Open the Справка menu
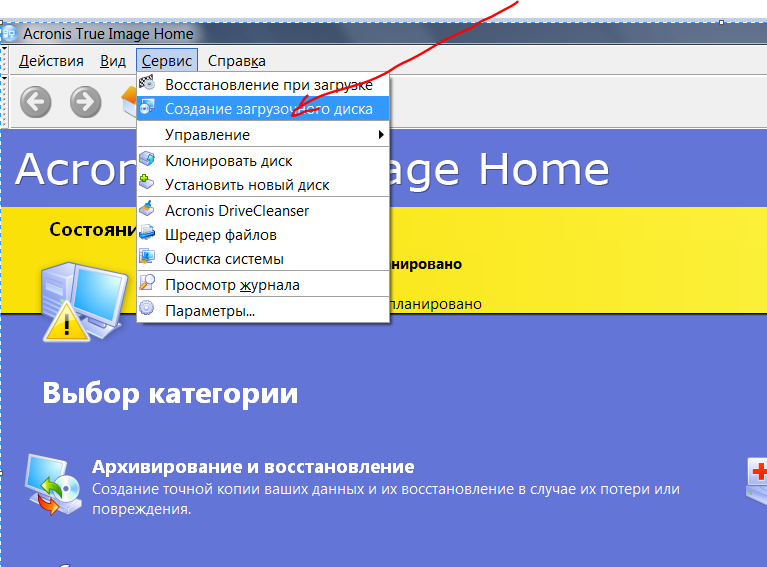 pos(237,61)
